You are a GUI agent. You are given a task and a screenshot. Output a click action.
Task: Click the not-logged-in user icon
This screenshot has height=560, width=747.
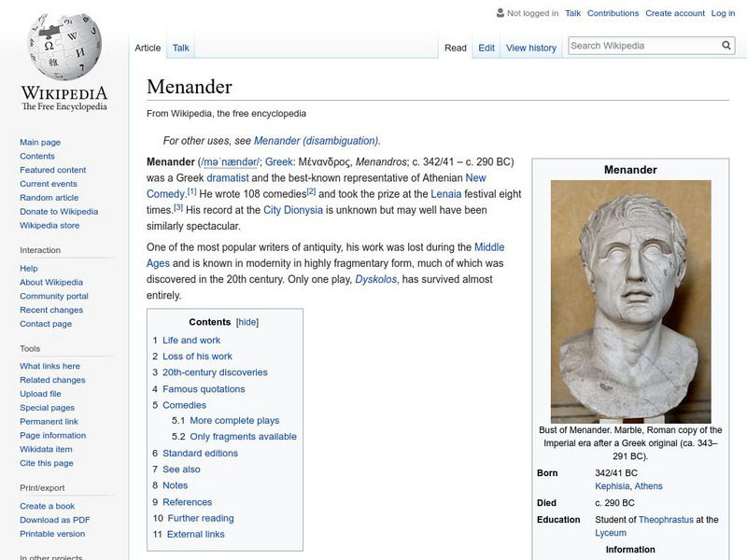click(500, 13)
